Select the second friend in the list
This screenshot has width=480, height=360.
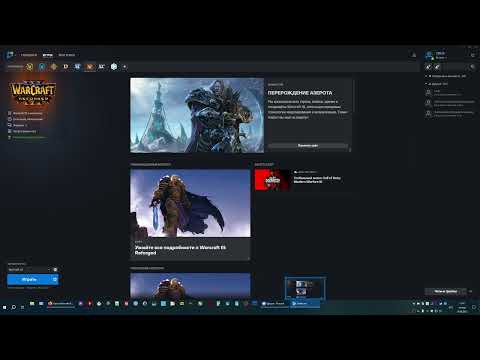pyautogui.click(x=450, y=103)
